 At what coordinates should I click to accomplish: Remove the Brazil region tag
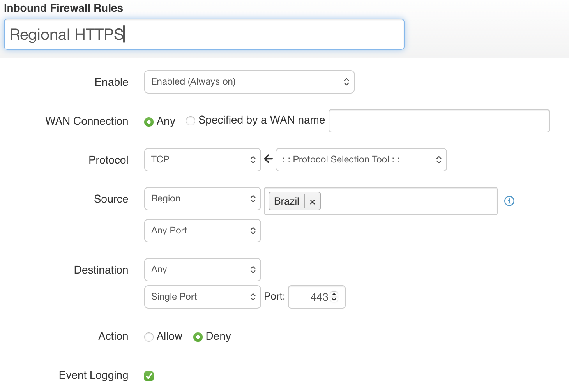[x=312, y=202]
